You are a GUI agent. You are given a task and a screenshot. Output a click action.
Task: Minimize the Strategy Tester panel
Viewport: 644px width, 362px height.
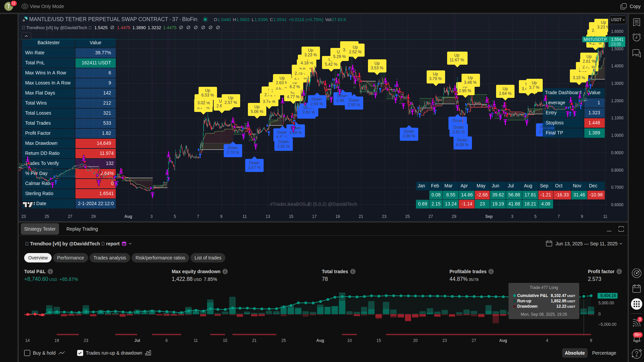click(x=609, y=229)
